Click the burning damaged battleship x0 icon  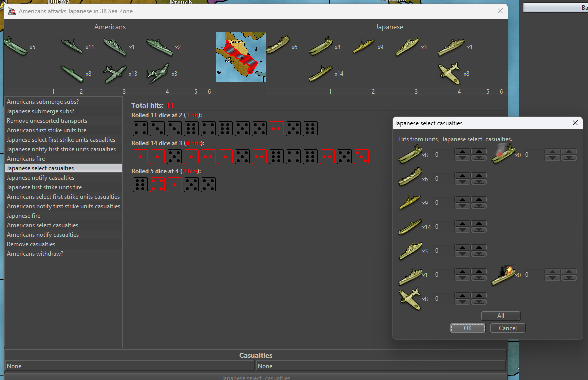pyautogui.click(x=503, y=275)
